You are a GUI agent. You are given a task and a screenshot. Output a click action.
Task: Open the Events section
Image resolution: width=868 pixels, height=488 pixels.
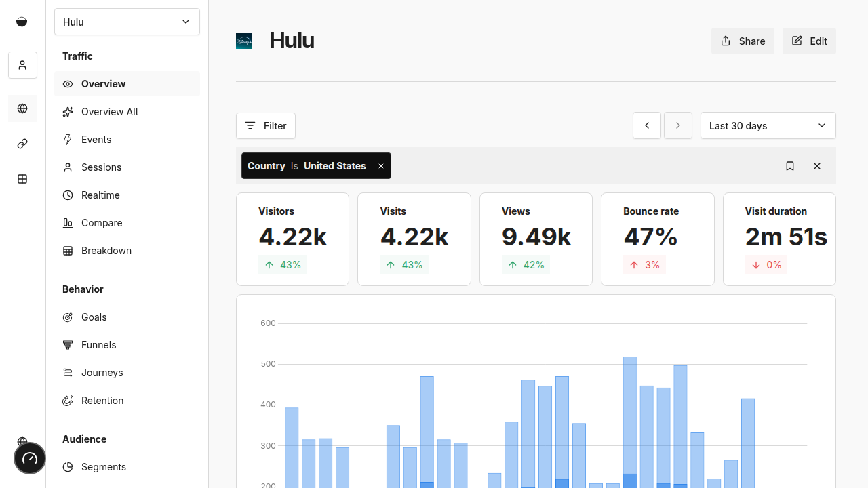tap(127, 140)
